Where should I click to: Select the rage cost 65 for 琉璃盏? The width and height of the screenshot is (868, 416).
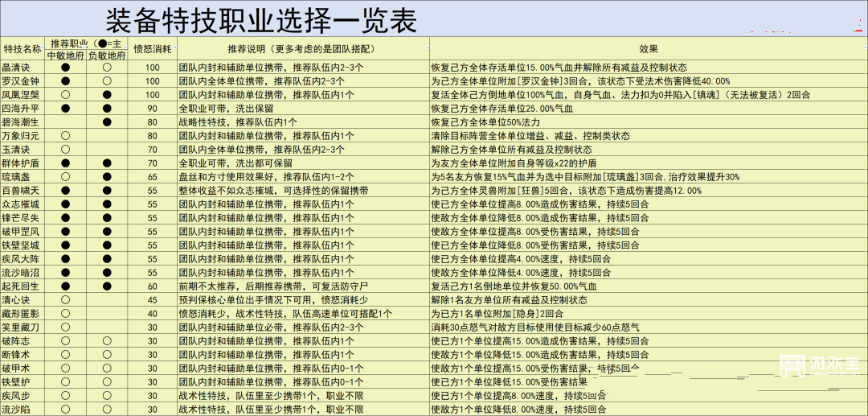point(153,177)
